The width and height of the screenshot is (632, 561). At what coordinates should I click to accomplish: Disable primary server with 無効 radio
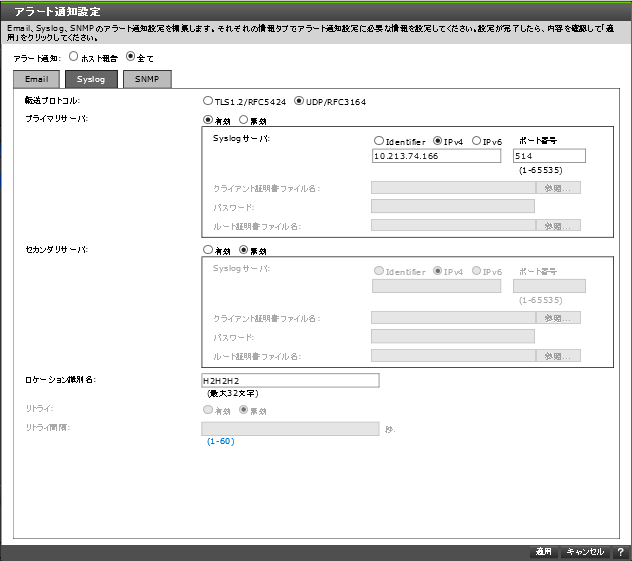(243, 119)
